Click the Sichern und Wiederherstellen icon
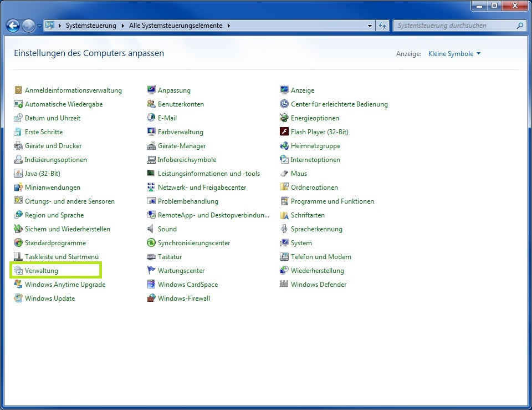The height and width of the screenshot is (410, 532). tap(18, 229)
